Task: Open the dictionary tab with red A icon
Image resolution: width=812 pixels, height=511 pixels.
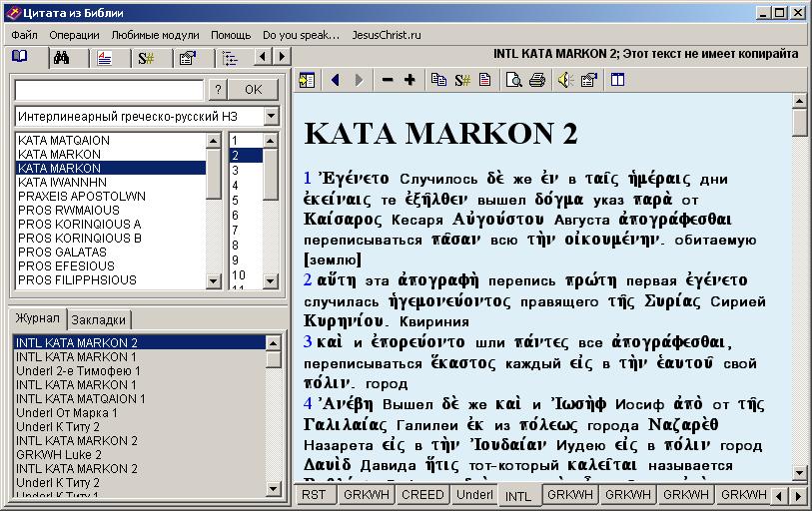Action: coord(105,58)
